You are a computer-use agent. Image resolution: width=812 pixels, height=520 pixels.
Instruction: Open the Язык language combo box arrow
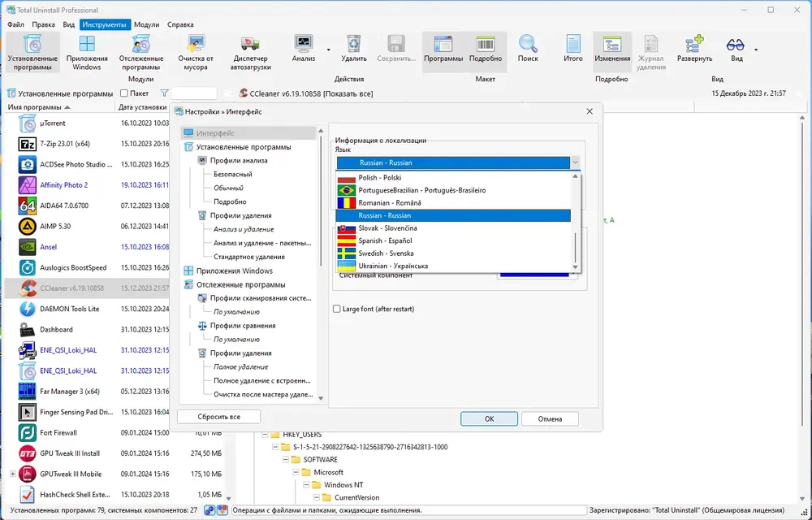575,162
